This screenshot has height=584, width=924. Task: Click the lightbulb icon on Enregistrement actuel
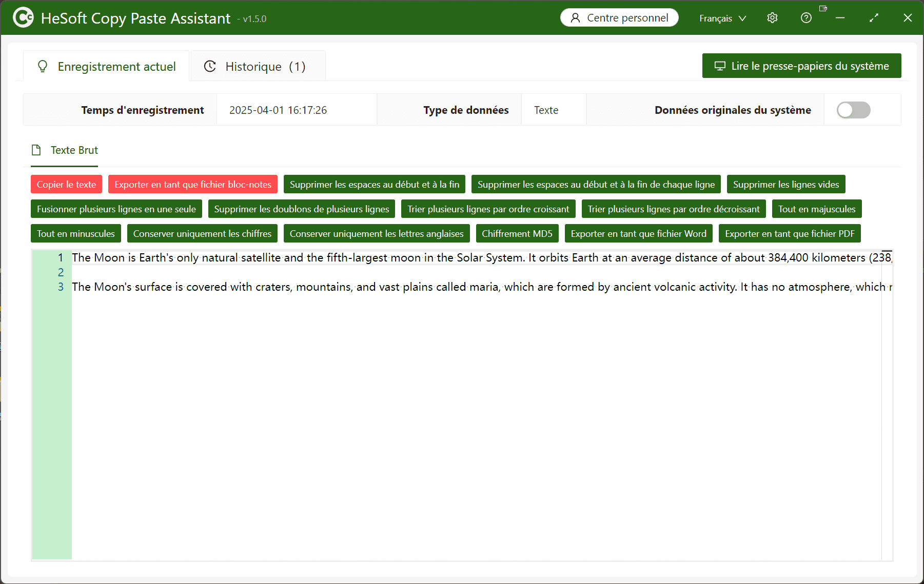tap(43, 66)
